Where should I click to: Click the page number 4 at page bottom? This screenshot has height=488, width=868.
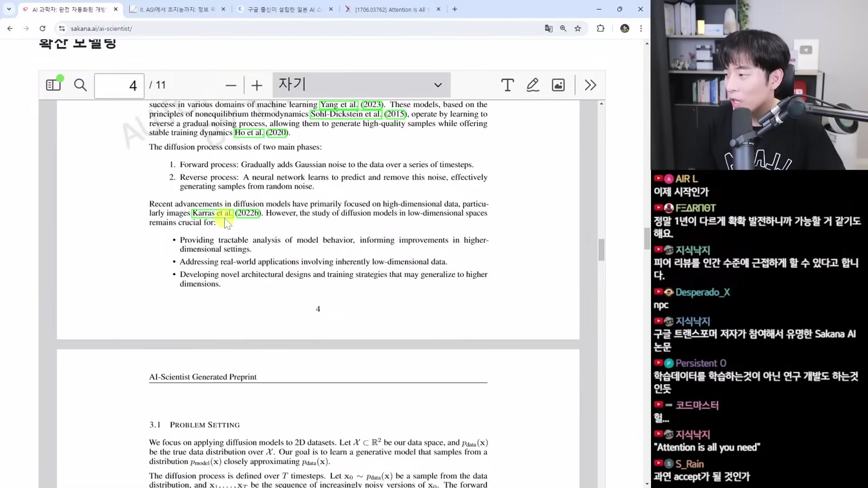(318, 309)
